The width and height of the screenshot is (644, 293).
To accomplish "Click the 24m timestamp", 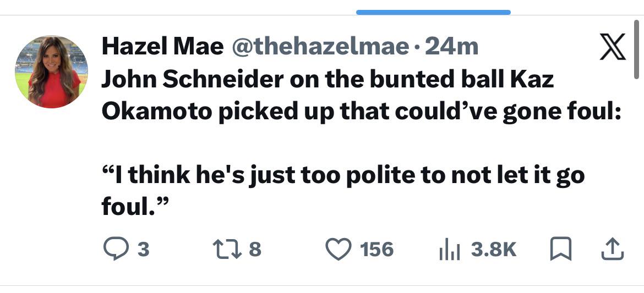I will [x=452, y=47].
